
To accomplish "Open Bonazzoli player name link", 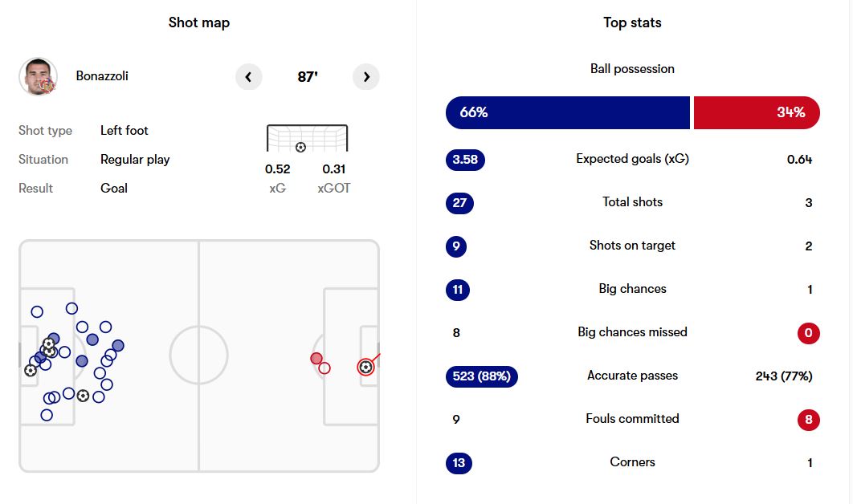I will pos(102,76).
